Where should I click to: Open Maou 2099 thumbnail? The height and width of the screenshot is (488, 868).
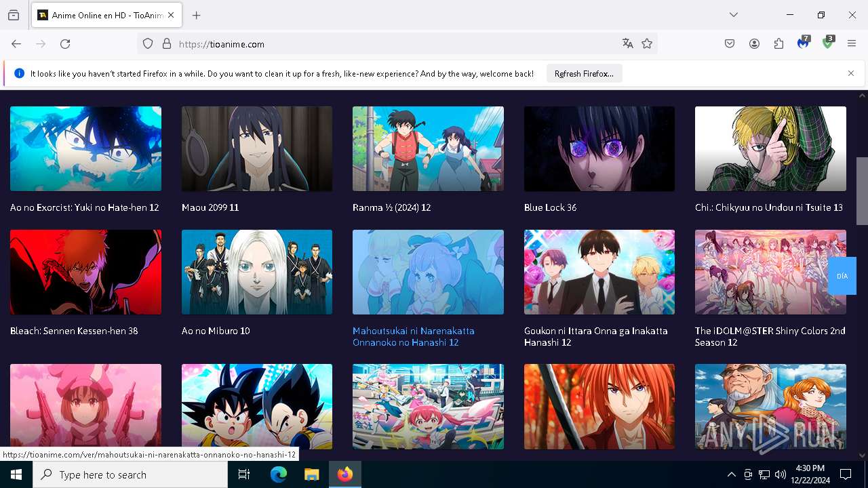257,148
